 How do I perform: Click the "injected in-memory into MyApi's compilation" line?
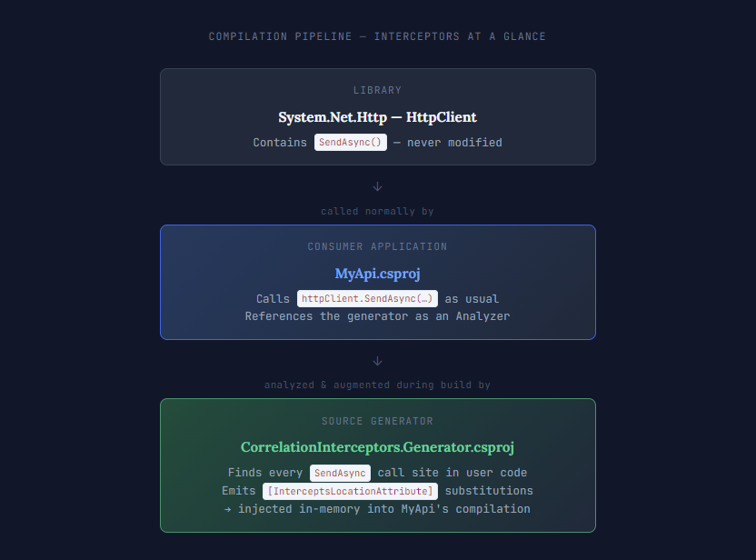383,509
